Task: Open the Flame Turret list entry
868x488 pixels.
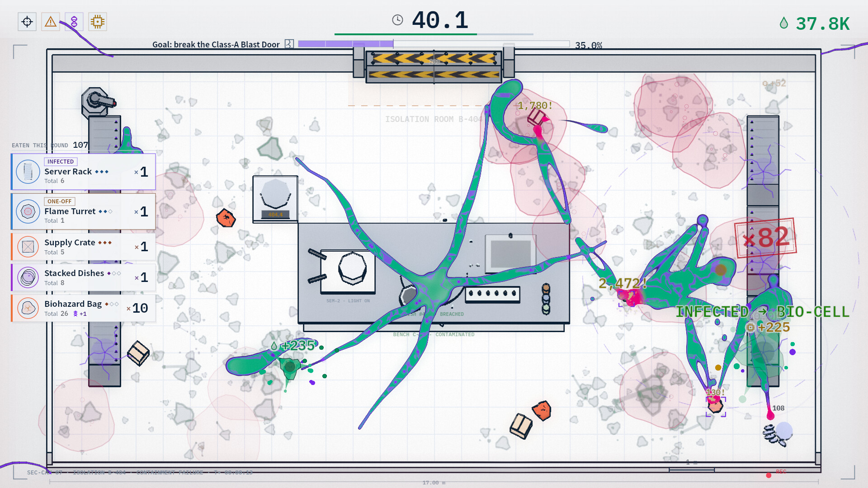Action: click(84, 211)
